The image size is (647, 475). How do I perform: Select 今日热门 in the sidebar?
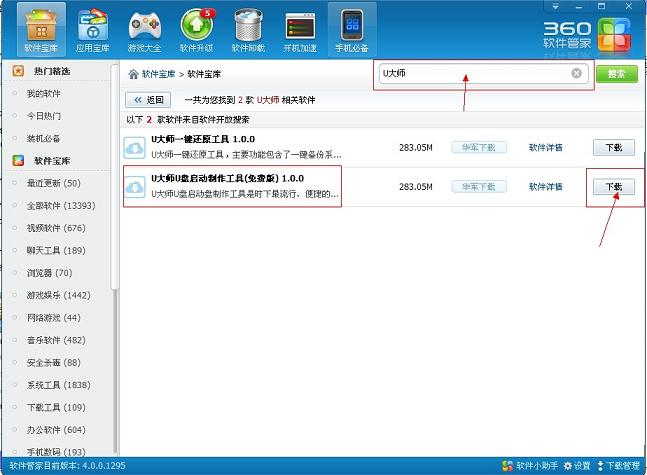[44, 116]
